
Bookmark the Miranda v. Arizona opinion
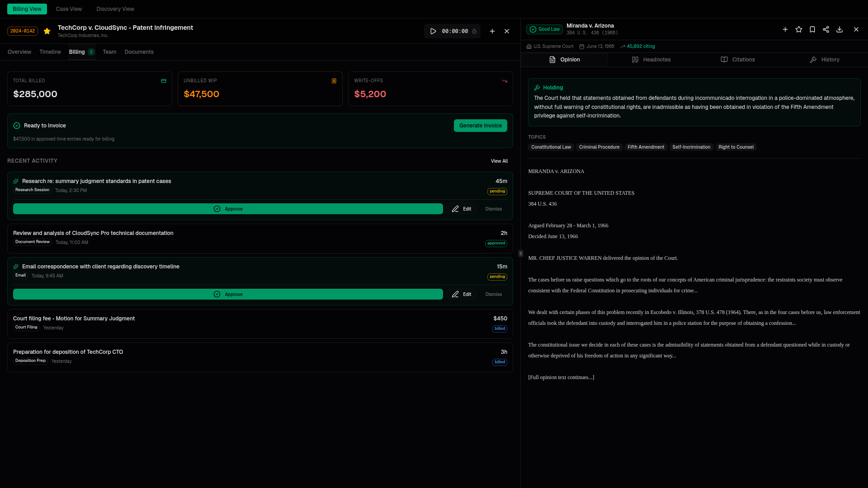[x=812, y=29]
